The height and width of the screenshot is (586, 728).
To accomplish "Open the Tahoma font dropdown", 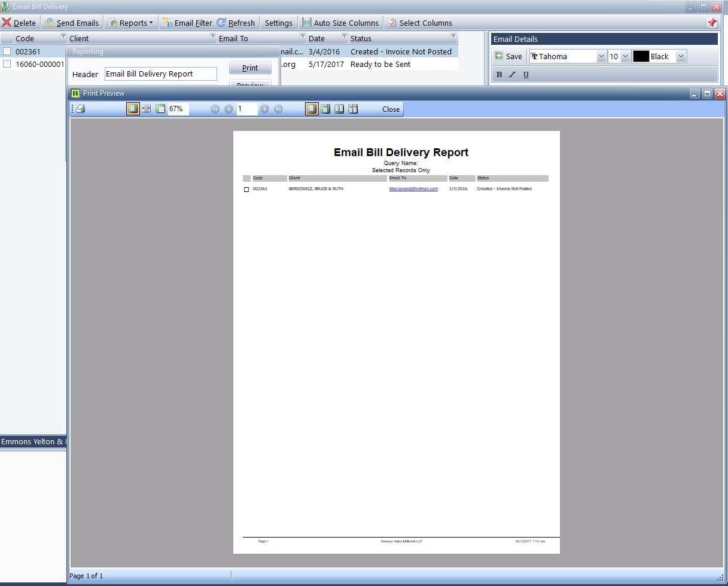I will pos(601,56).
